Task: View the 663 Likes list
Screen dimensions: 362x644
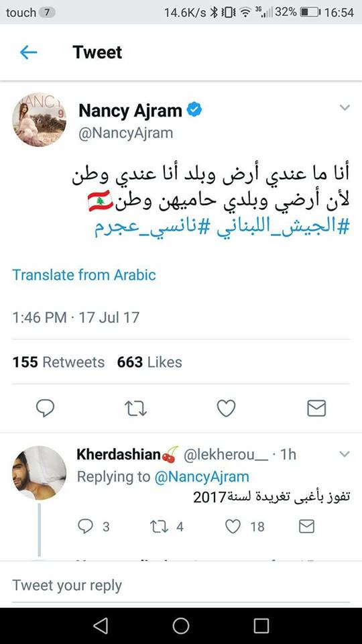Action: tap(149, 362)
